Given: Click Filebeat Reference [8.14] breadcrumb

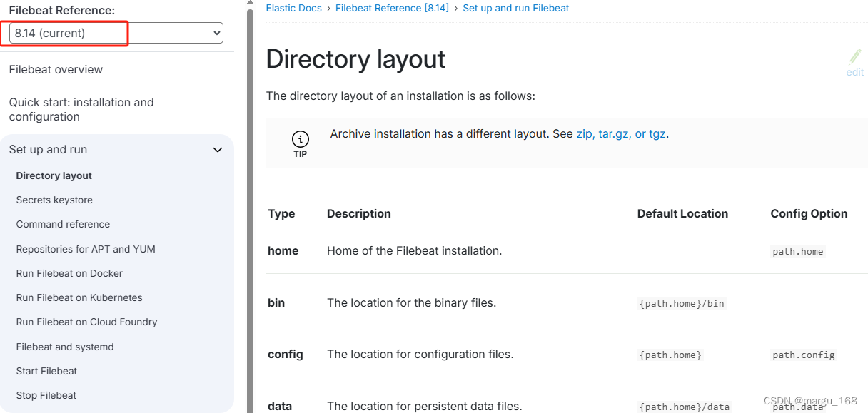Looking at the screenshot, I should pyautogui.click(x=392, y=8).
